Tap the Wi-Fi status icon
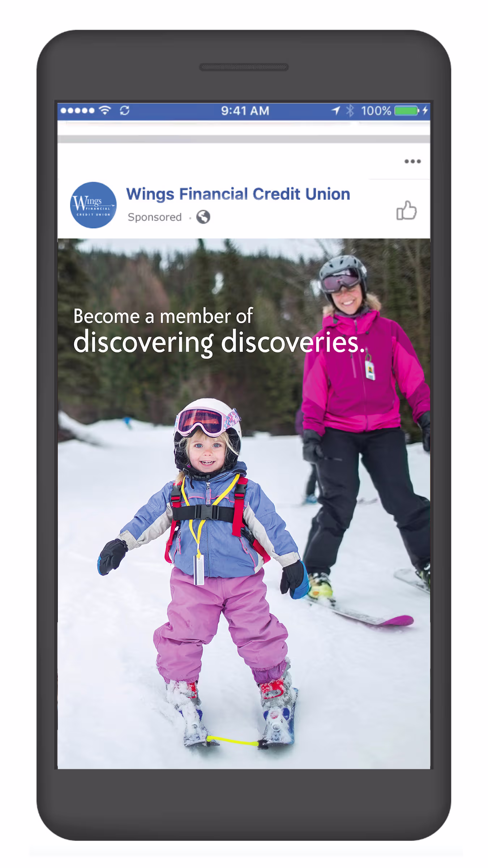The width and height of the screenshot is (488, 868). pos(105,110)
